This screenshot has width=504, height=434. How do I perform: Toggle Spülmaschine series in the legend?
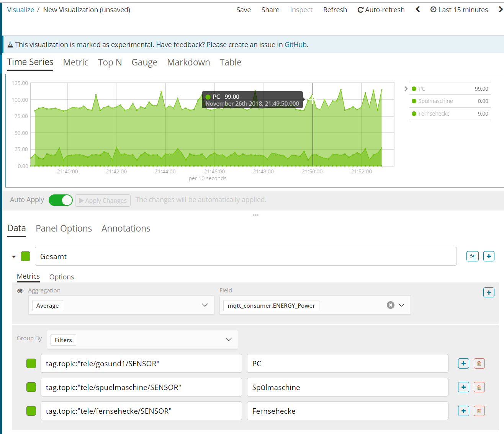coord(450,101)
